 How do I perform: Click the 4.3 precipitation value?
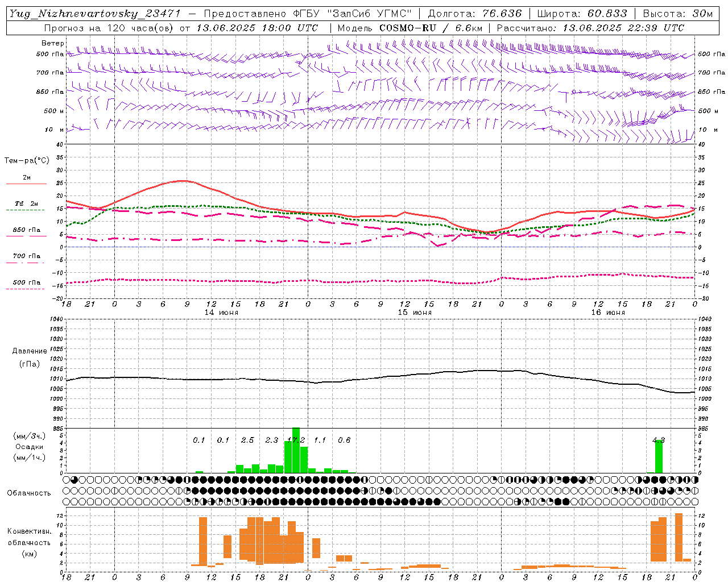pyautogui.click(x=659, y=440)
